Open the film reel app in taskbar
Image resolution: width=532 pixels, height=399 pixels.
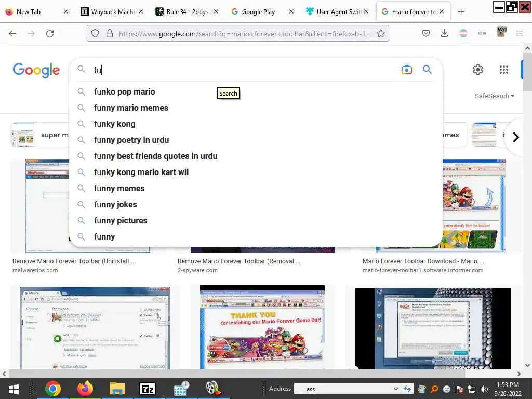[x=214, y=389]
